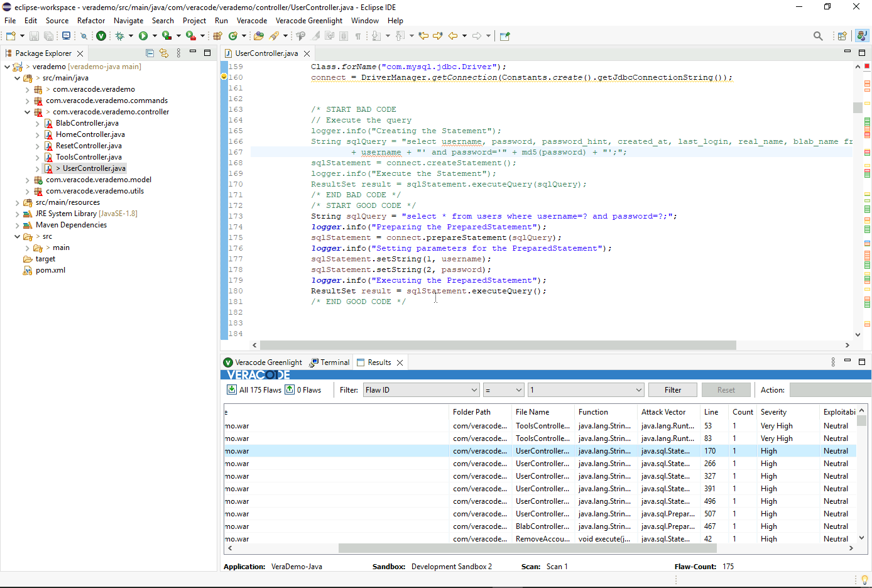Screen dimensions: 872x588
Task: Click the magnifier Quick Access search icon
Action: (x=818, y=36)
